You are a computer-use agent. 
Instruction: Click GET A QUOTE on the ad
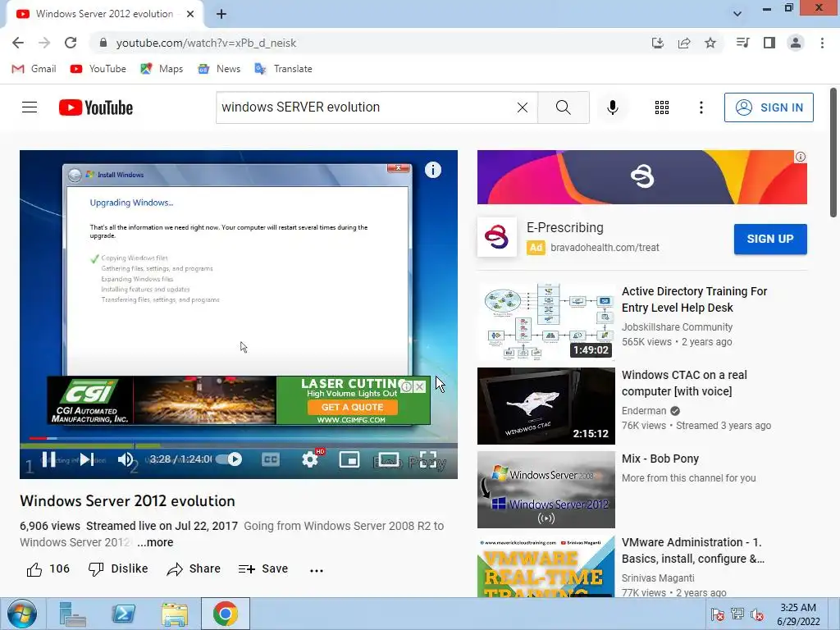tap(353, 407)
